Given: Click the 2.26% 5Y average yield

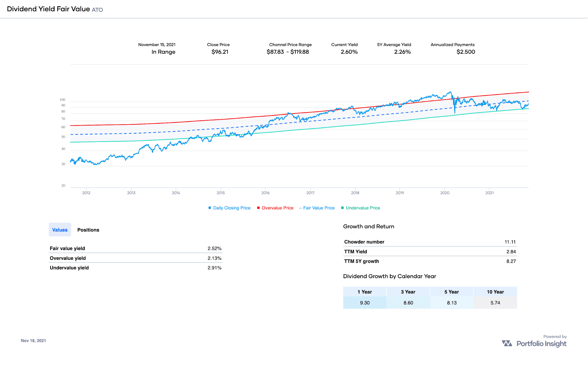Looking at the screenshot, I should click(x=402, y=52).
